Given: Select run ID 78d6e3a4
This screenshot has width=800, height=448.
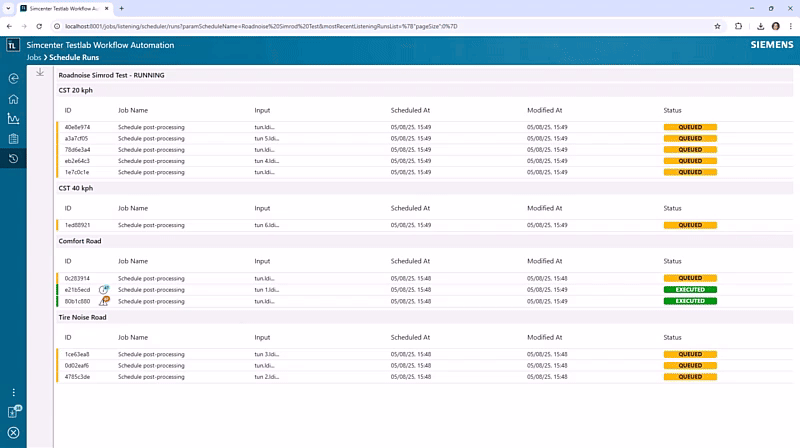Looking at the screenshot, I should (x=77, y=150).
